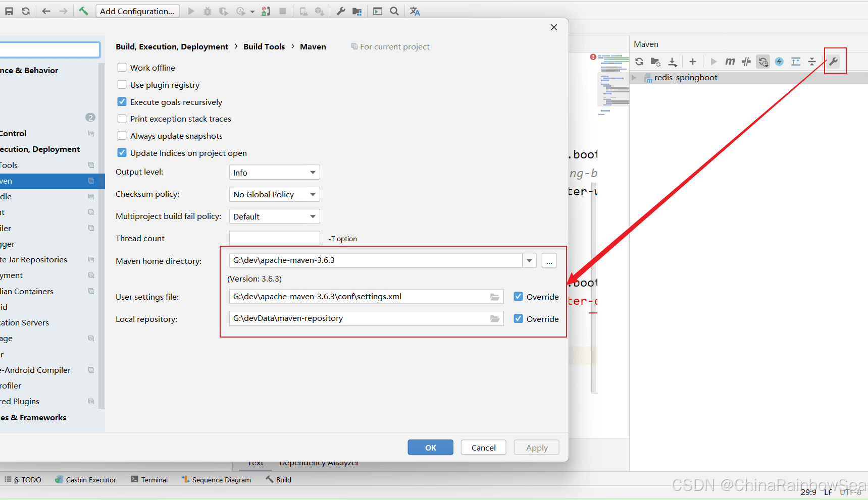868x500 pixels.
Task: Expand Maven home directory dropdown arrow
Action: click(x=529, y=261)
